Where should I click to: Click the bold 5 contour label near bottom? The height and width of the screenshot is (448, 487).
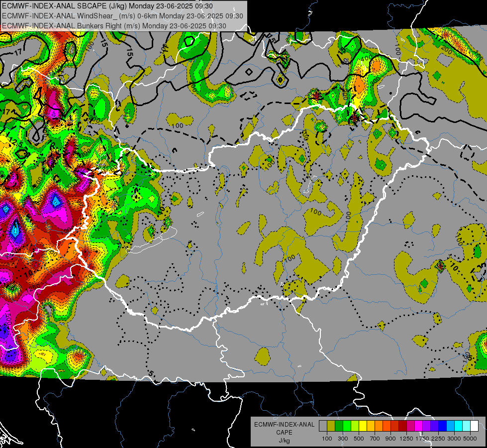(151, 373)
